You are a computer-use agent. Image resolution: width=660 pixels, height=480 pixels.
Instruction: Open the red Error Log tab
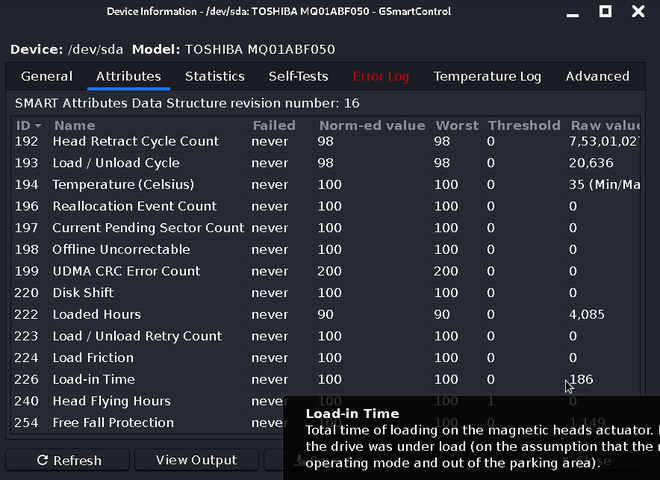pyautogui.click(x=381, y=77)
